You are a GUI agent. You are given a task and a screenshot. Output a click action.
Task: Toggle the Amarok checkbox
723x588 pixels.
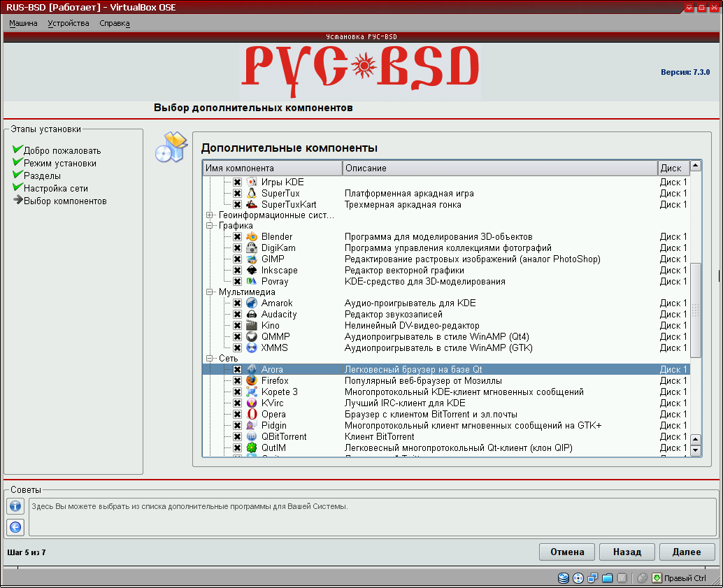click(x=237, y=303)
